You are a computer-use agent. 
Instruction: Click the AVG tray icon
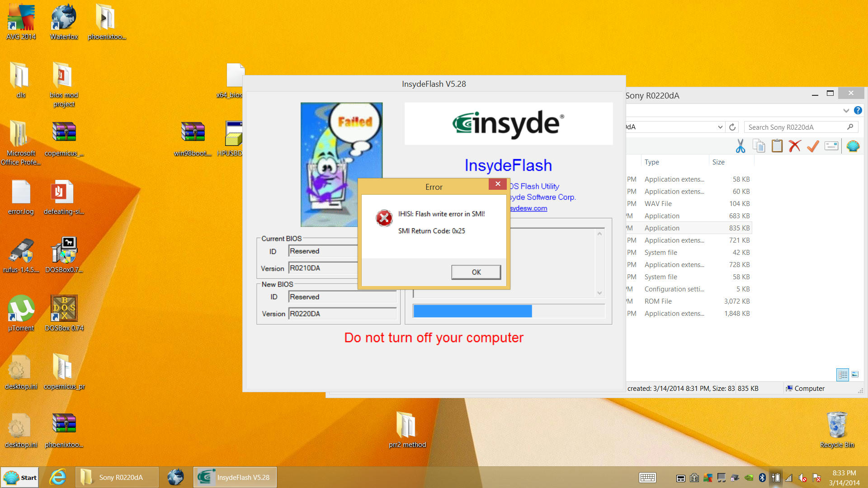[708, 478]
